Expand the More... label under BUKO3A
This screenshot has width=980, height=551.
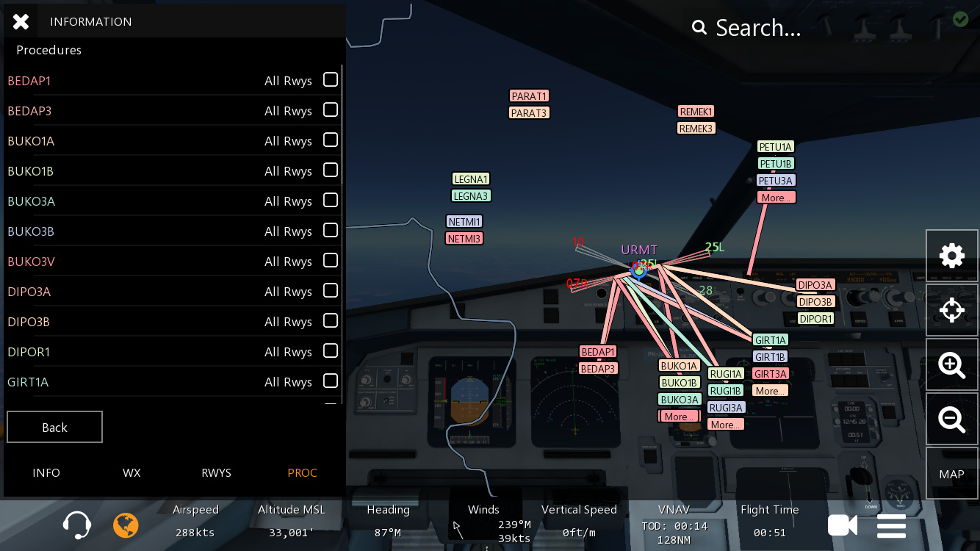[679, 417]
